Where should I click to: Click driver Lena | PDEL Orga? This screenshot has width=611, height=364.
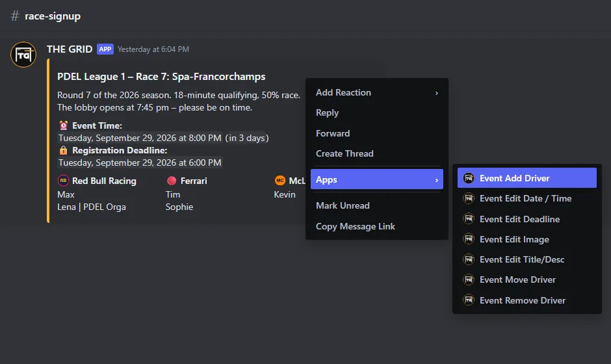[x=92, y=207]
